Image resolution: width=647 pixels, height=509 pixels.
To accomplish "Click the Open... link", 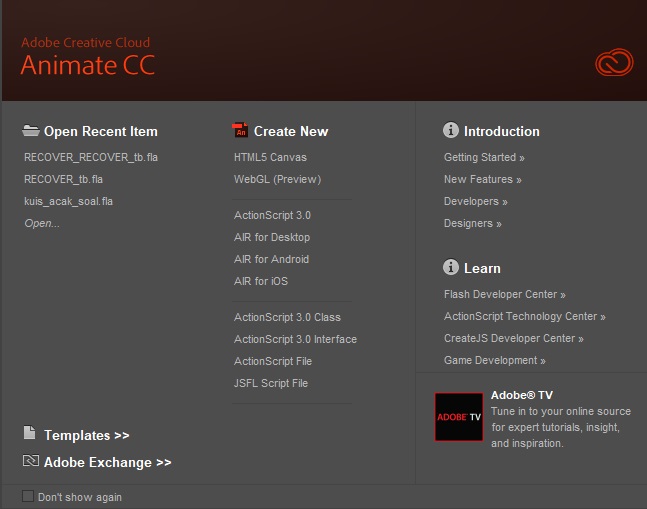I will pos(42,223).
